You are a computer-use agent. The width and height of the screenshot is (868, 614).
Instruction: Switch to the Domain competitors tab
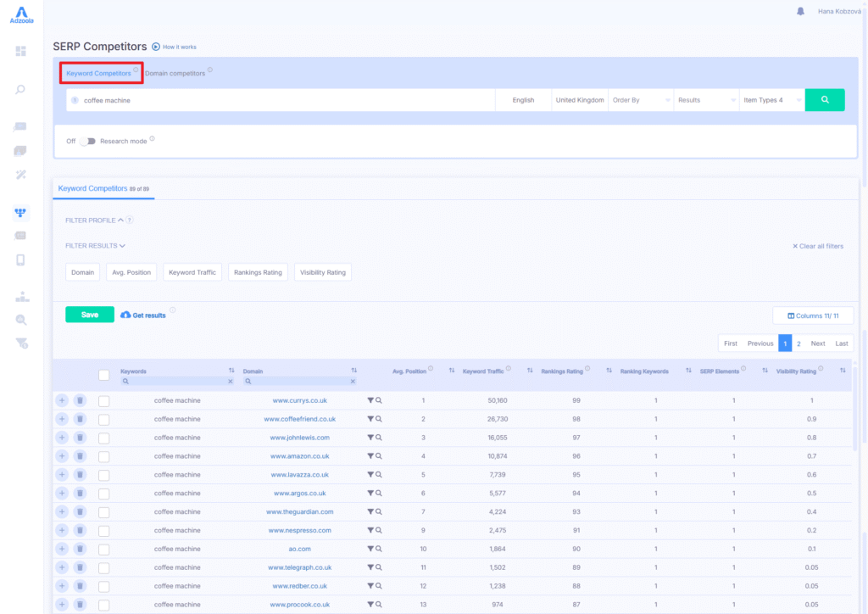point(175,73)
